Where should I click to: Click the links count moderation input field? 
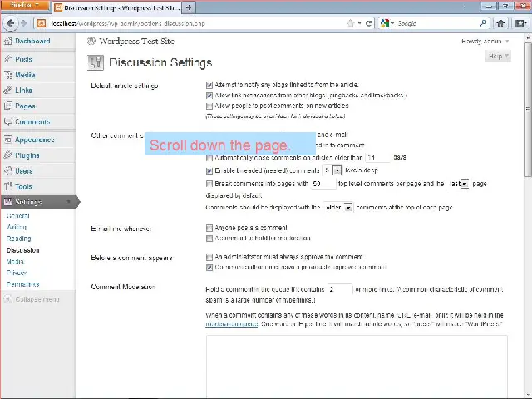pyautogui.click(x=340, y=289)
